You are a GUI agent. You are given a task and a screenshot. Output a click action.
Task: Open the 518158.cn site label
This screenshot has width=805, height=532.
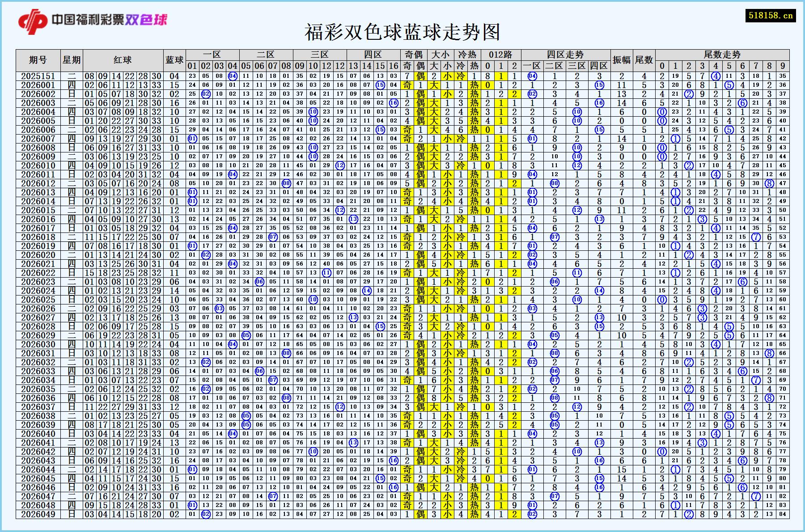770,16
